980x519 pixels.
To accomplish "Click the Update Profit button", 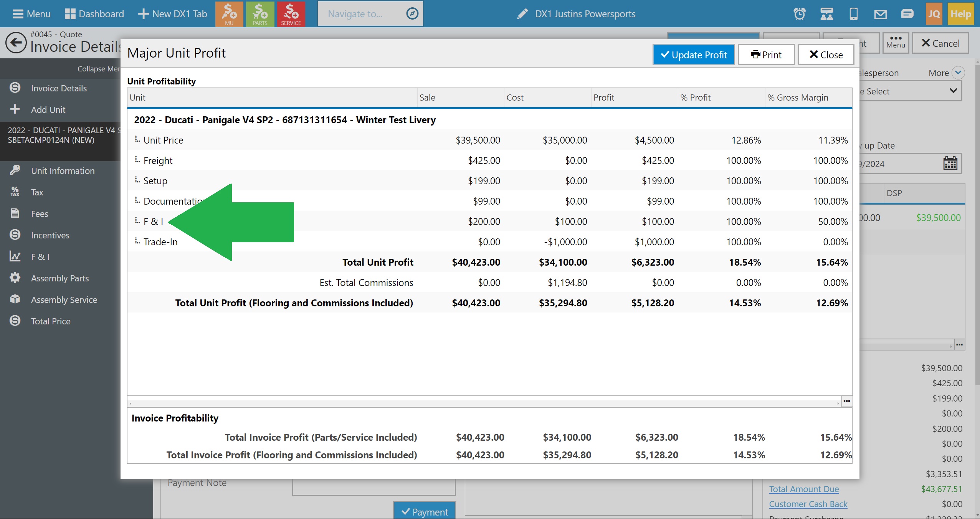I will (x=693, y=55).
